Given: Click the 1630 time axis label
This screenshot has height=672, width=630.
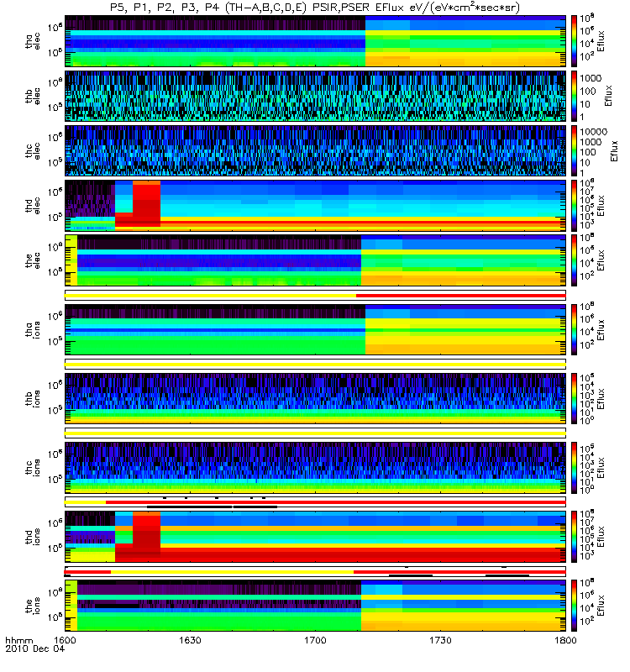Looking at the screenshot, I should tap(190, 640).
